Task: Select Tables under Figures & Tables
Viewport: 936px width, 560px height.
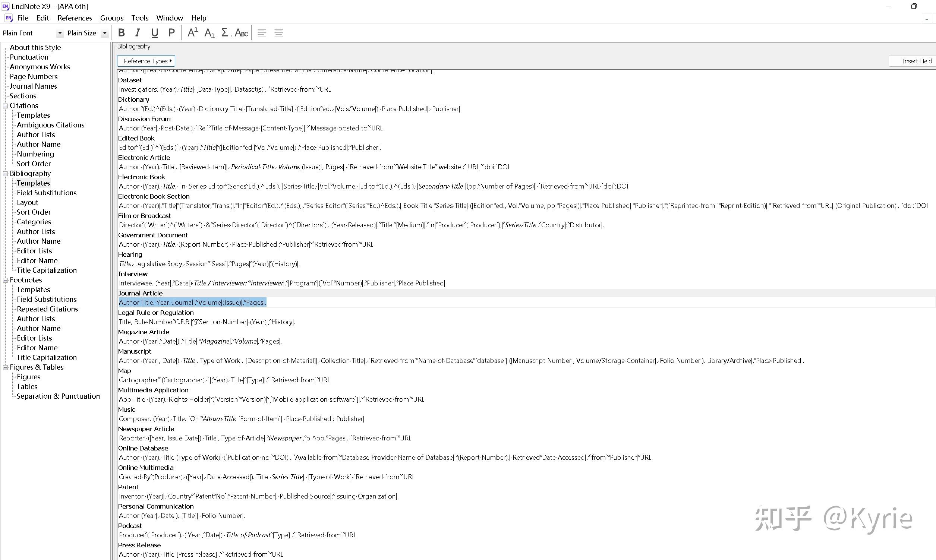Action: click(x=27, y=386)
